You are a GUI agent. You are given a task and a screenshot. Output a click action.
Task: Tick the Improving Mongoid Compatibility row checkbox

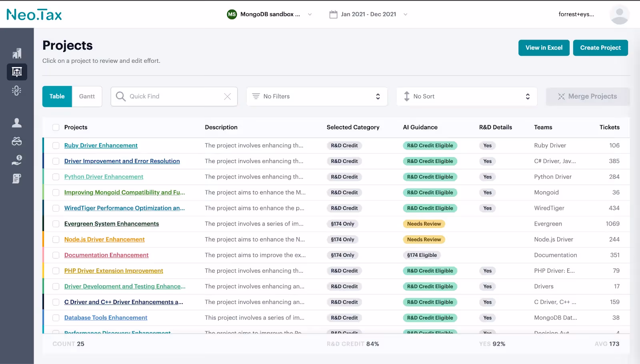coord(56,192)
